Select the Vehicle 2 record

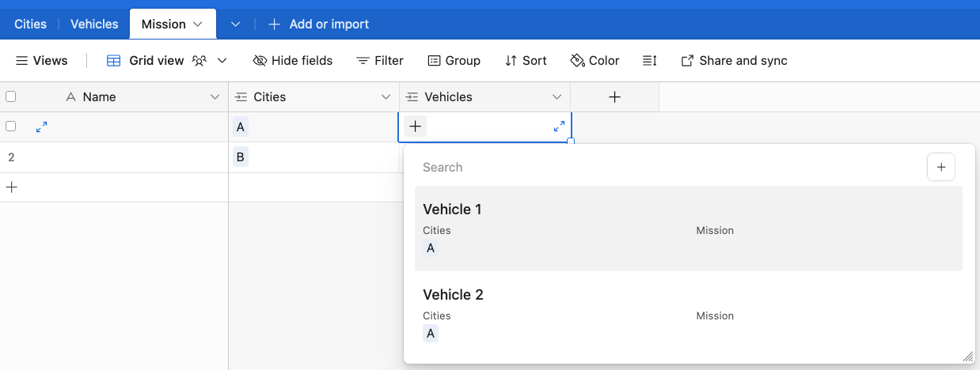tap(689, 314)
